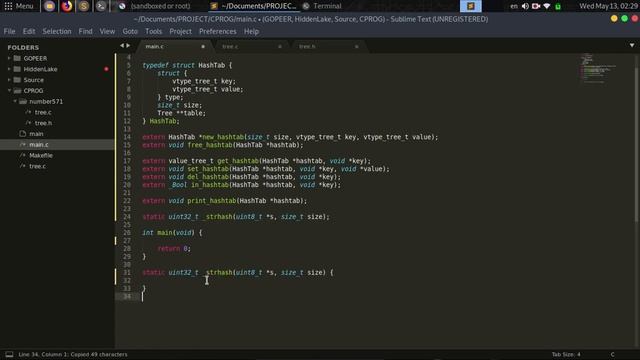
Task: Click the 'typedef struct HashTab {' line
Action: click(x=187, y=65)
